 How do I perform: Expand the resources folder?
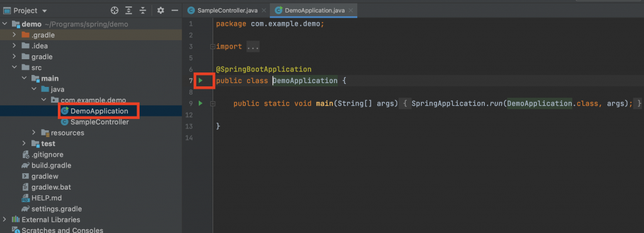[x=34, y=133]
